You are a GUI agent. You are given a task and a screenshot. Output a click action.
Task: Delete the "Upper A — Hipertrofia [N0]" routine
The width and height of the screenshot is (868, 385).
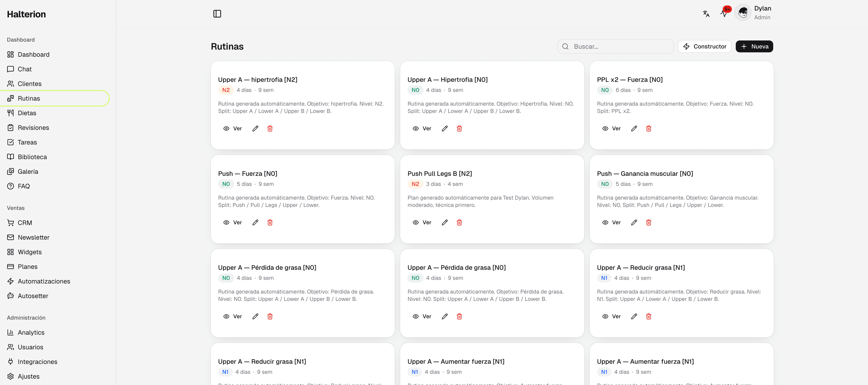click(x=459, y=128)
